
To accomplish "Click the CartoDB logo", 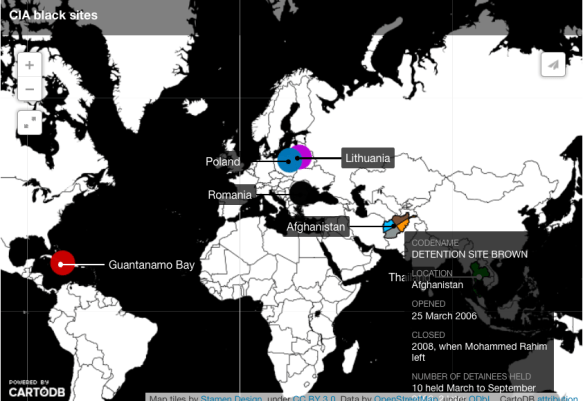I will 37,389.
